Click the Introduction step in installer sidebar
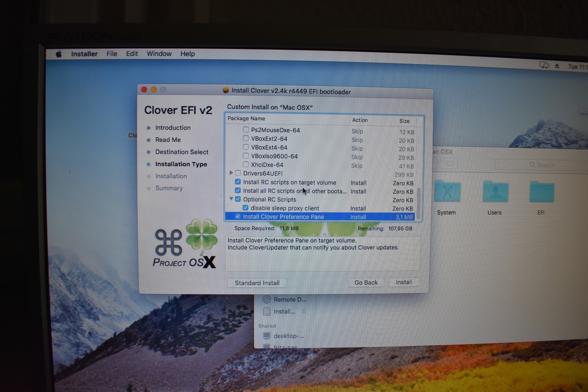 coord(173,128)
